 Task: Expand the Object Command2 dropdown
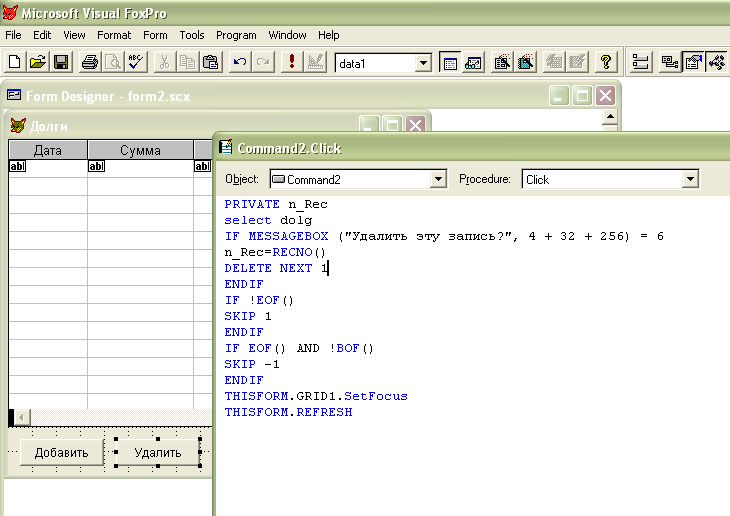tap(438, 180)
